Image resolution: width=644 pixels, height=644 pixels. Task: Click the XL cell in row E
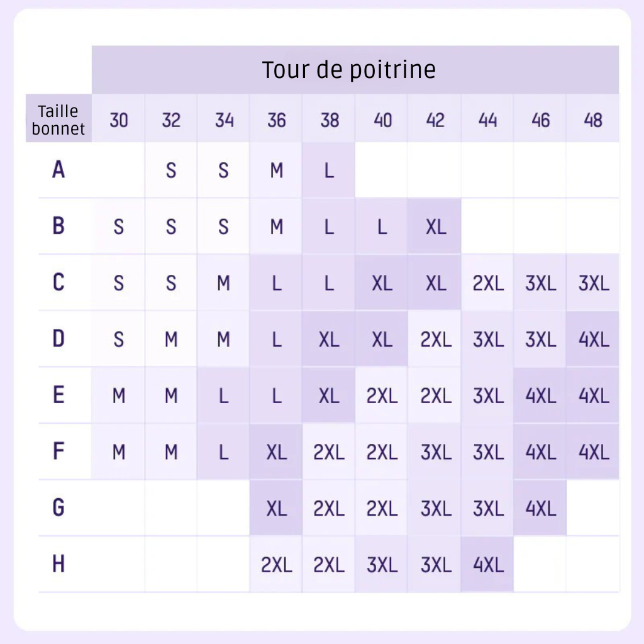click(329, 396)
